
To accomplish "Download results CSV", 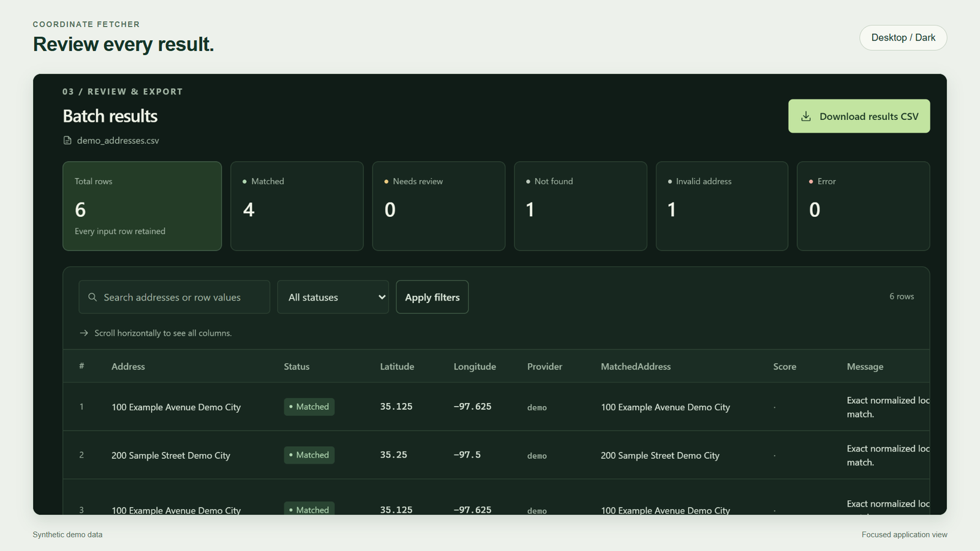I will [x=859, y=116].
